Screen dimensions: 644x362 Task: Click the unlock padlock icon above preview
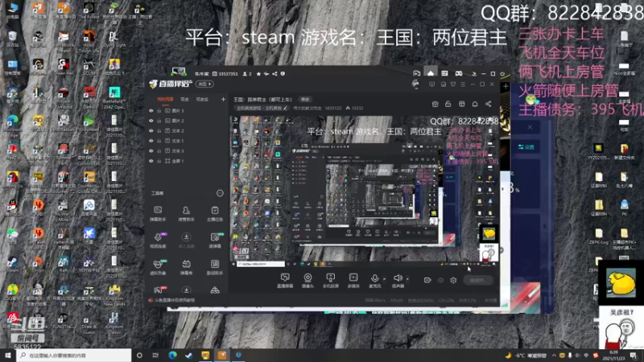pos(448,104)
